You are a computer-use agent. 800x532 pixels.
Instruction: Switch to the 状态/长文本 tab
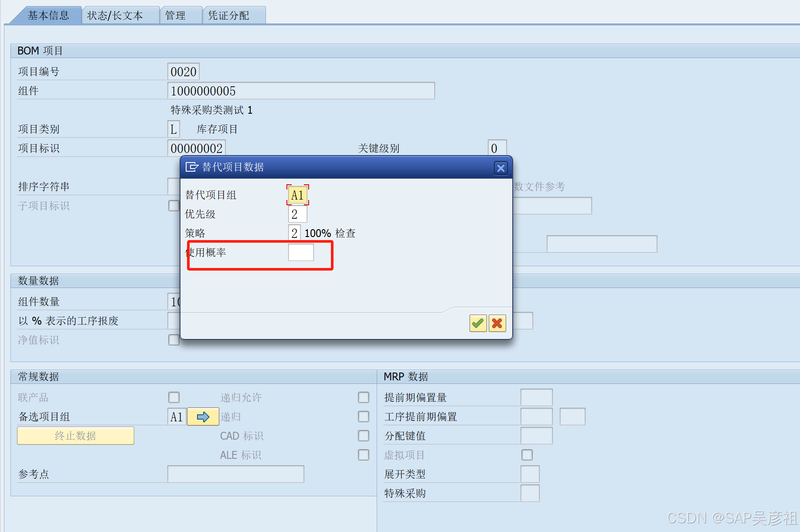pyautogui.click(x=115, y=16)
